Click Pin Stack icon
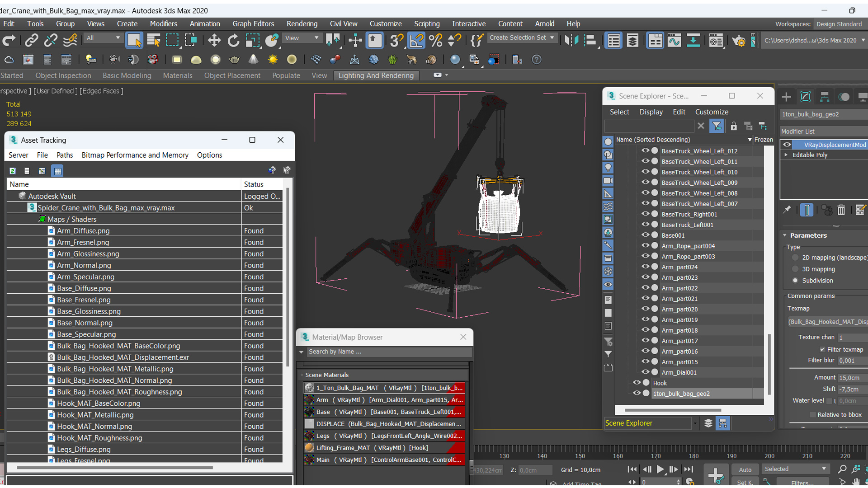868x488 pixels. coord(787,210)
